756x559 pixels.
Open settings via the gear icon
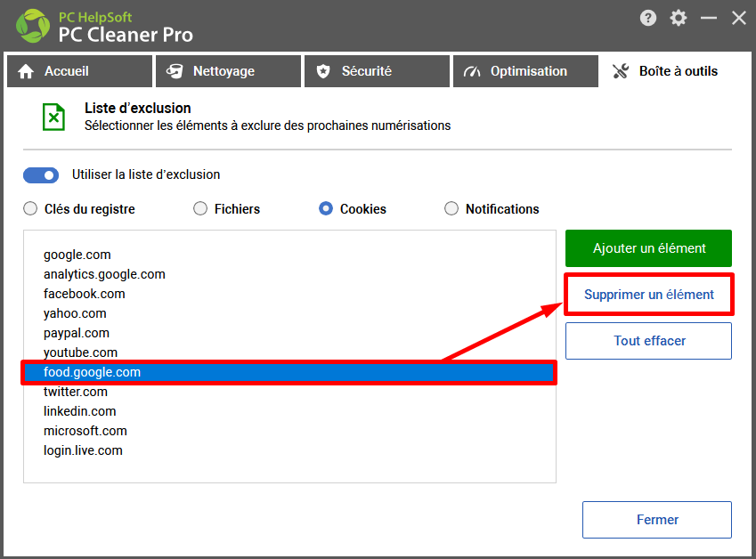[x=678, y=19]
